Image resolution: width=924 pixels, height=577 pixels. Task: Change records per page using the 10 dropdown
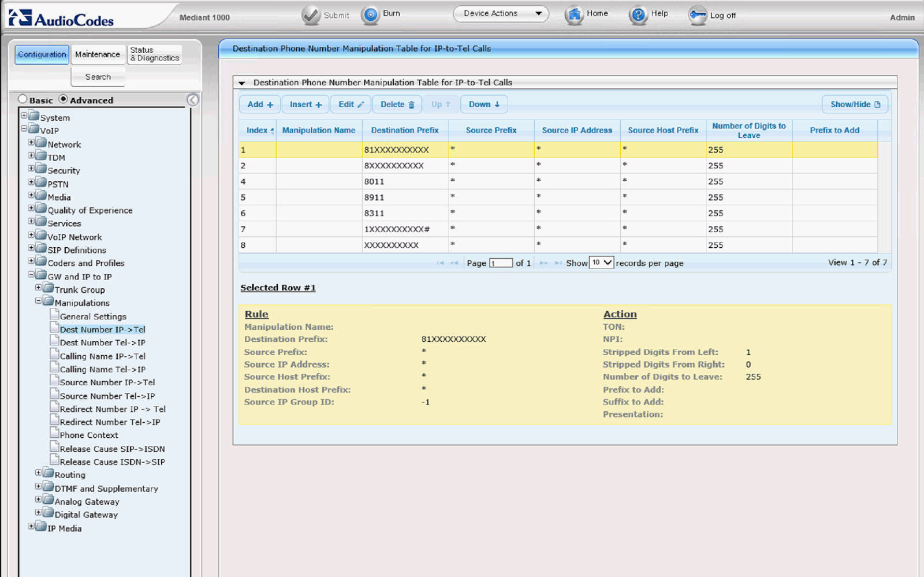tap(601, 262)
